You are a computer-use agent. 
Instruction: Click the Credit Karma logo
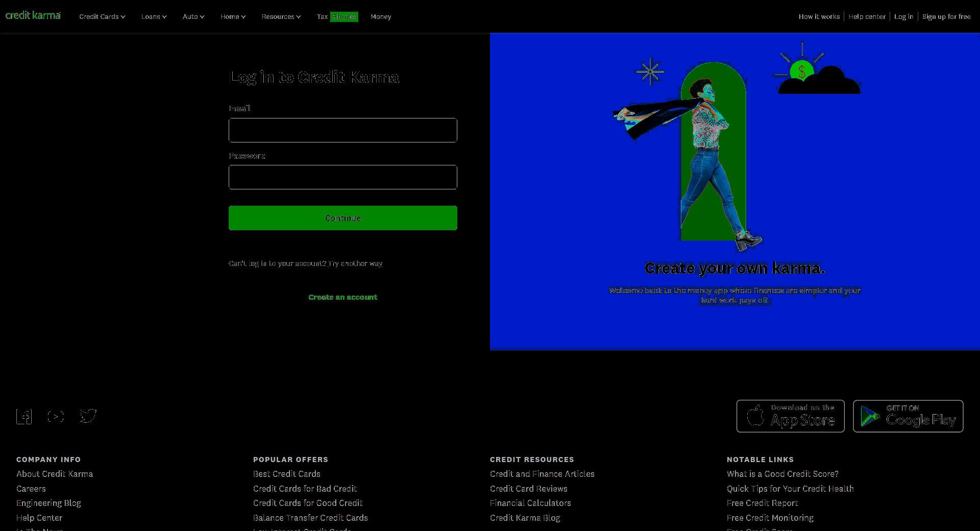[x=33, y=15]
